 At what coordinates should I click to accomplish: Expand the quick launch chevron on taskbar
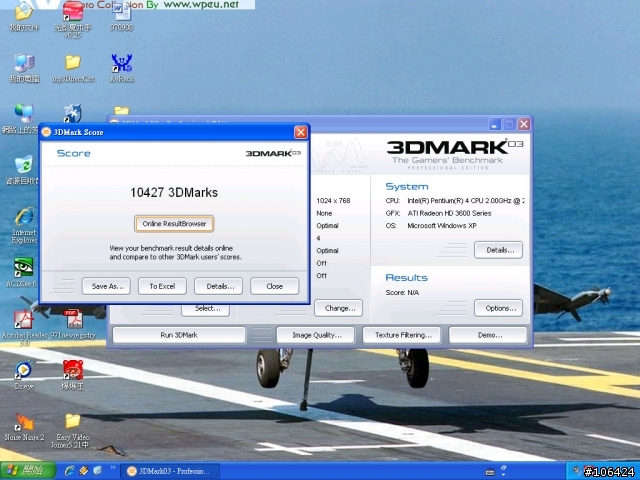(113, 468)
